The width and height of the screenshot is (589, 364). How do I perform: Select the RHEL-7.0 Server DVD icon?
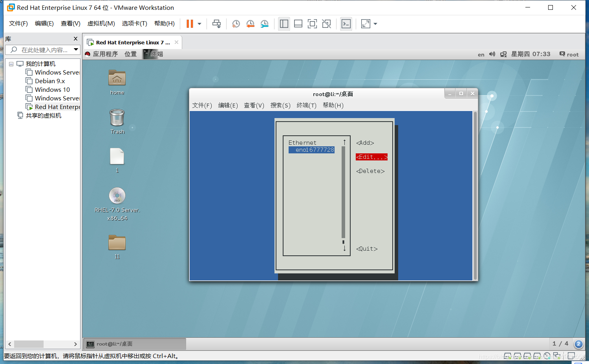pyautogui.click(x=117, y=204)
